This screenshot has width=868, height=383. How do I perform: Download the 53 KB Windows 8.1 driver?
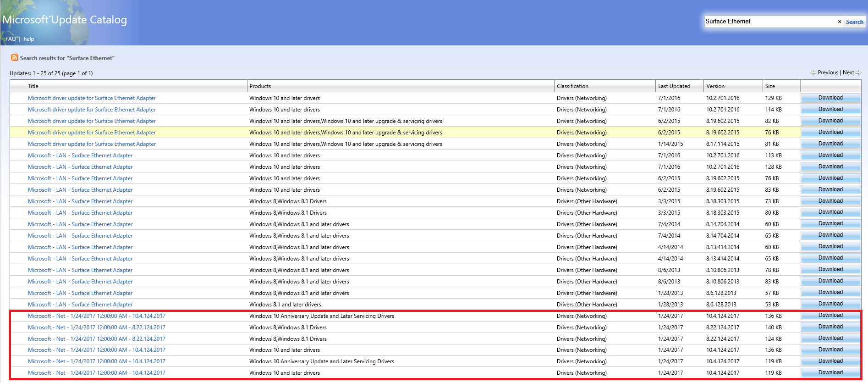click(x=830, y=304)
